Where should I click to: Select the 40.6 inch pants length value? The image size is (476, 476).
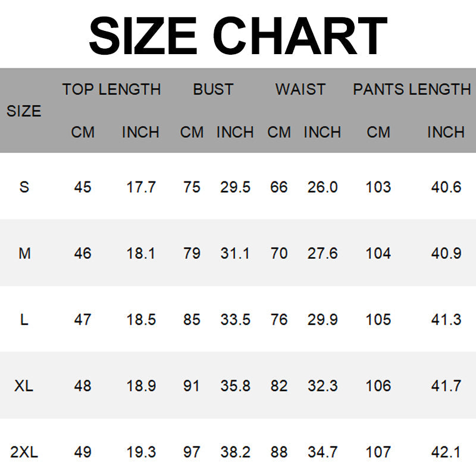click(446, 187)
